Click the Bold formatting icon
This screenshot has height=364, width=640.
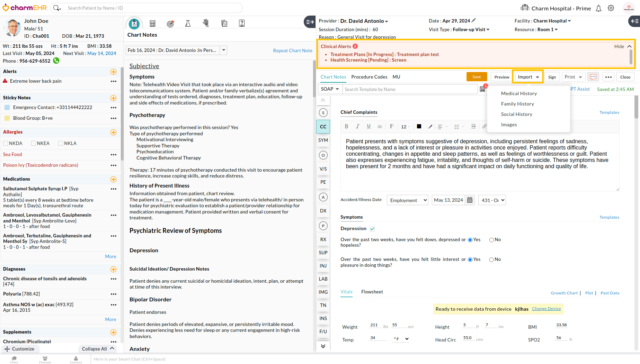[x=346, y=127]
